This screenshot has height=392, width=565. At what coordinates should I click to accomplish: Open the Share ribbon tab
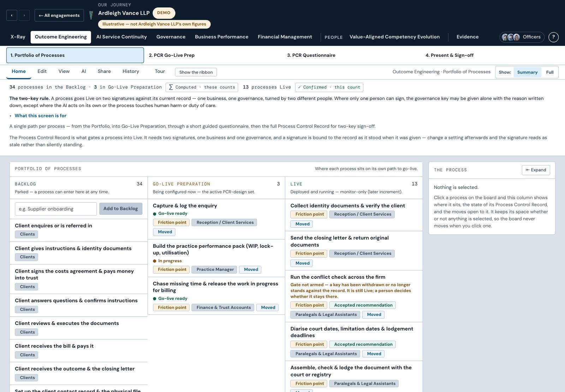[104, 72]
